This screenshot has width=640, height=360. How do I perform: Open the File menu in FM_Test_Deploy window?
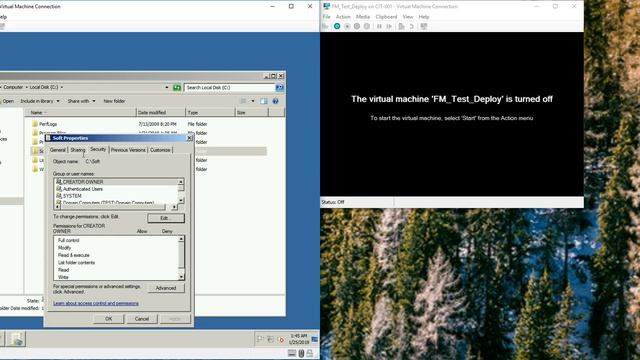click(326, 17)
